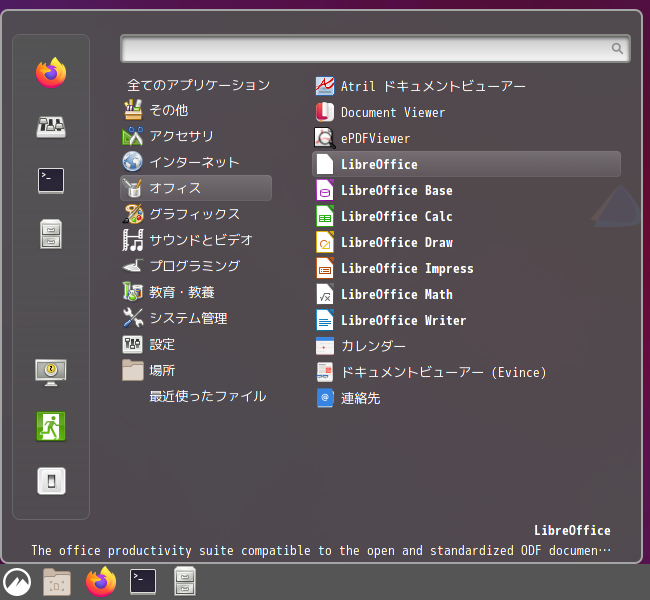Viewport: 650px width, 600px height.
Task: Open file manager cabinet icon in favorites sidebar
Action: (x=51, y=234)
